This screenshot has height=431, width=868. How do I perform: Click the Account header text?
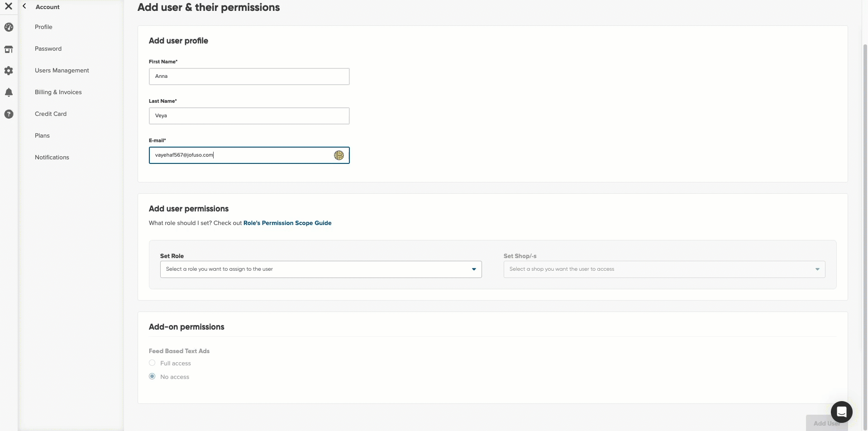[48, 7]
